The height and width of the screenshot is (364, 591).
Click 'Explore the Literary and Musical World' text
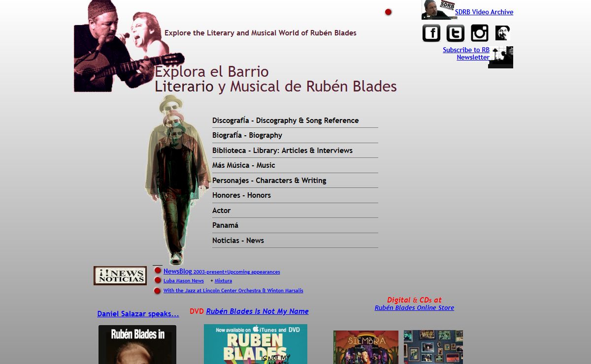pos(261,33)
